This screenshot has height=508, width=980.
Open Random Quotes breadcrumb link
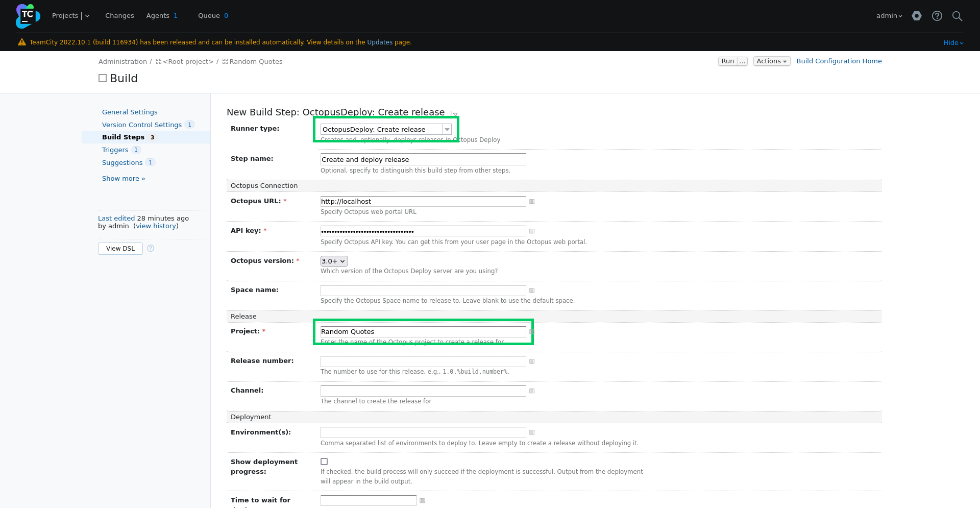coord(256,62)
